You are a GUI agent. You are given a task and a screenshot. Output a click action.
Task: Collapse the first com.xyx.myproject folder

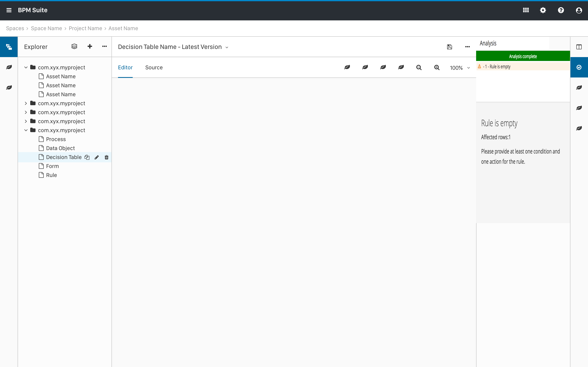click(26, 67)
